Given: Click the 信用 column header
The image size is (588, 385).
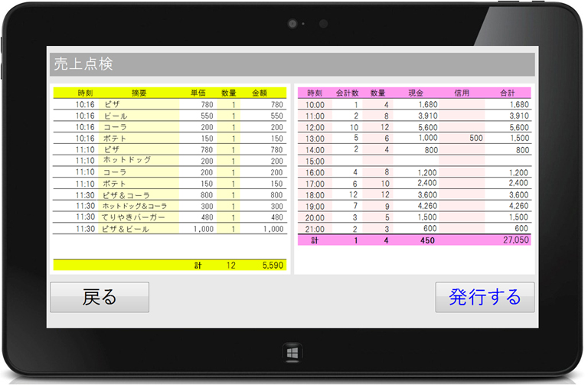Looking at the screenshot, I should click(462, 93).
